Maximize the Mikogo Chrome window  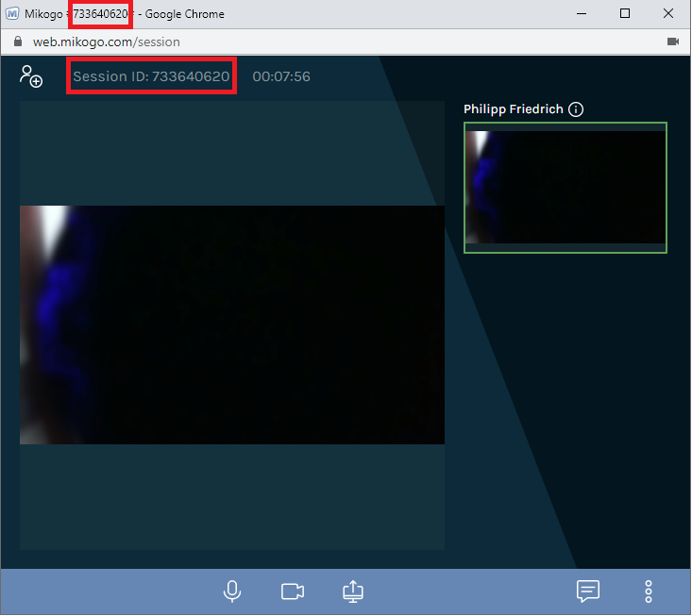[625, 14]
